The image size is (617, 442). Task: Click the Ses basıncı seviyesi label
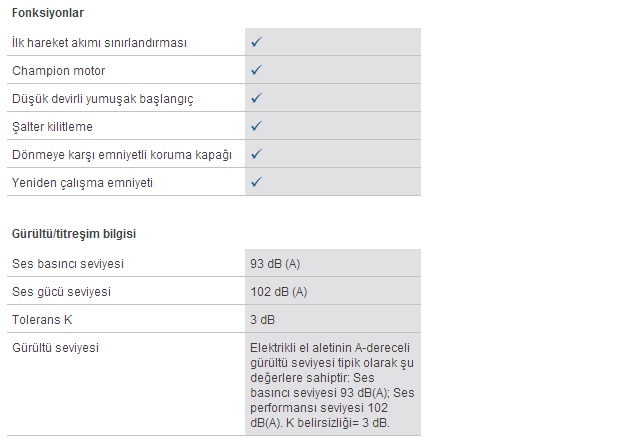pyautogui.click(x=68, y=264)
